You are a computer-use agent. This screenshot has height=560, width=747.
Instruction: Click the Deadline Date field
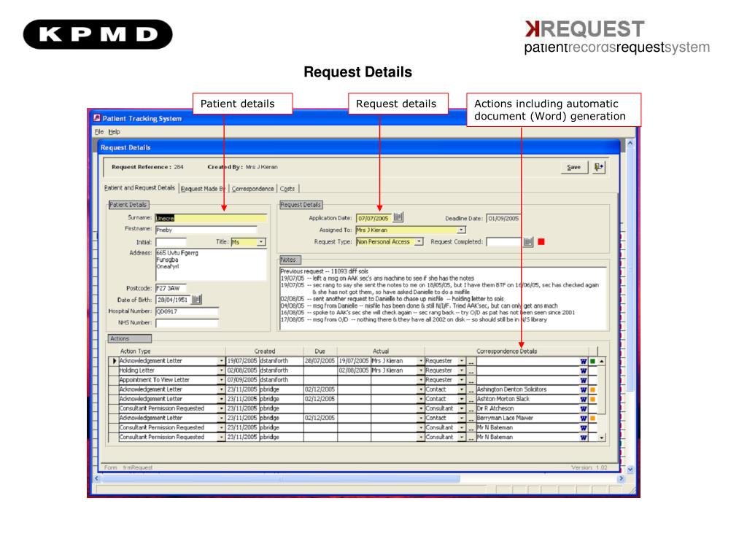tap(503, 219)
